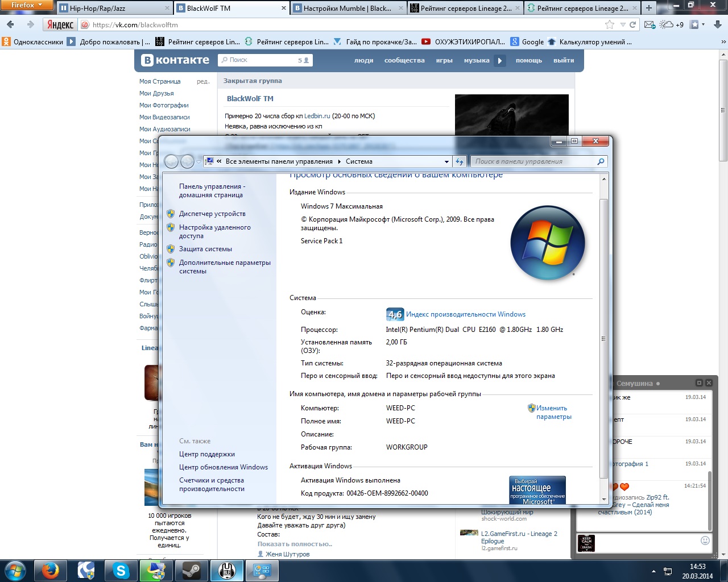
Task: Open Центр поддержки link
Action: click(207, 454)
